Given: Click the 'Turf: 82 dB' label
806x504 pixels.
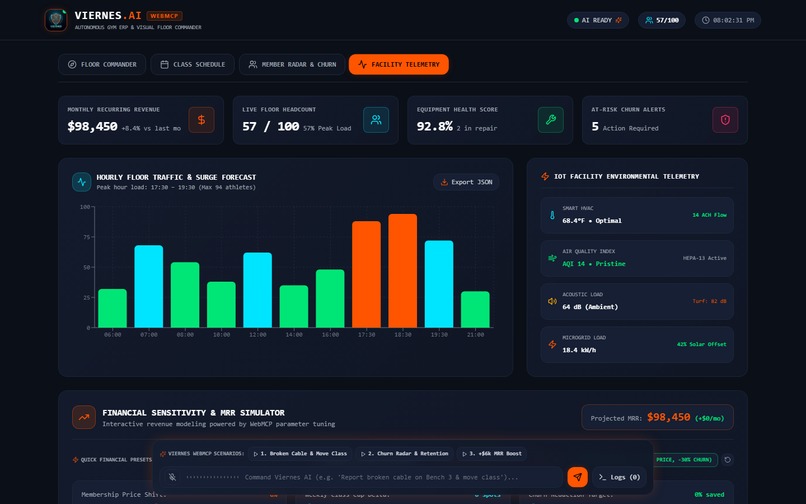Looking at the screenshot, I should point(709,301).
